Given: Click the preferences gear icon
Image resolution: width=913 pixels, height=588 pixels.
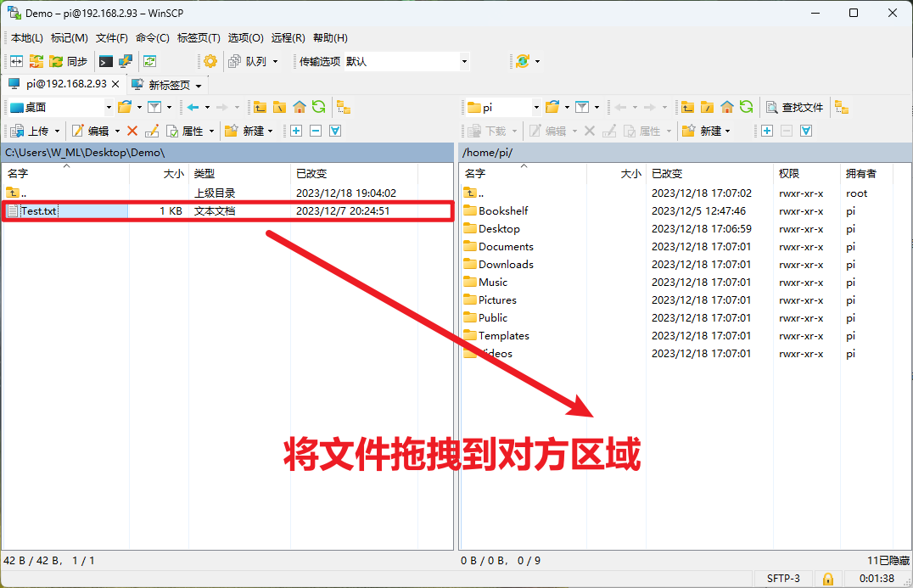Looking at the screenshot, I should coord(210,61).
